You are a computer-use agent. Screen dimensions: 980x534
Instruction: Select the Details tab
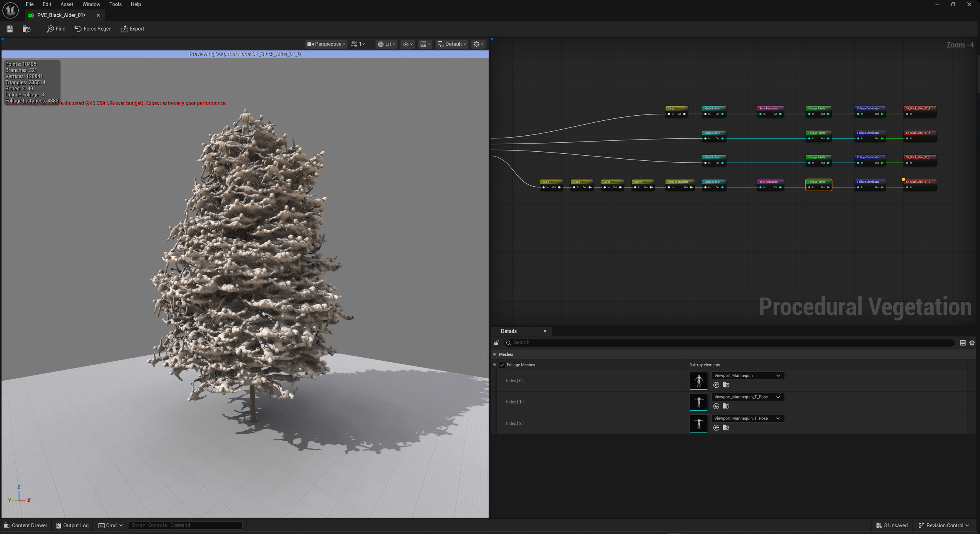click(508, 331)
